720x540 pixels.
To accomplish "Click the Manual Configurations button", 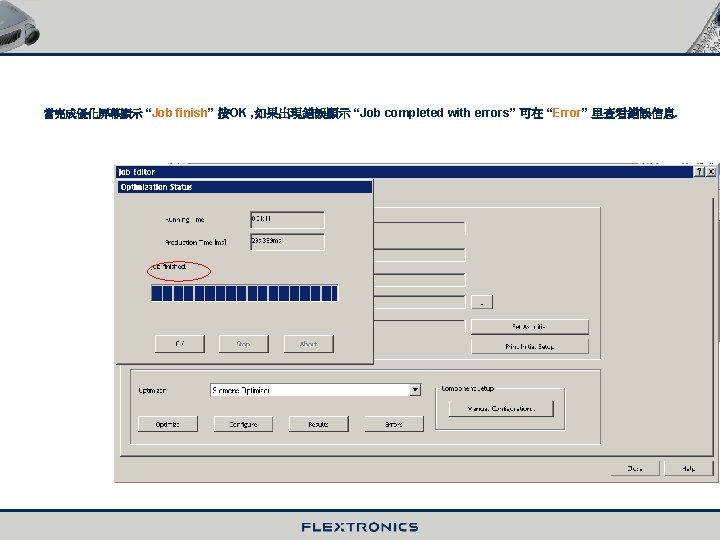I will pyautogui.click(x=501, y=408).
